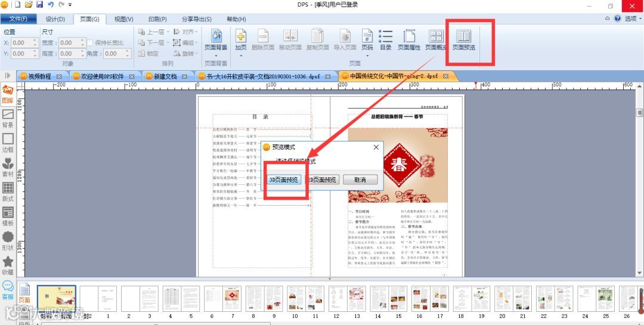The image size is (644, 325).
Task: Click the blue help question mark icon
Action: tap(617, 18)
